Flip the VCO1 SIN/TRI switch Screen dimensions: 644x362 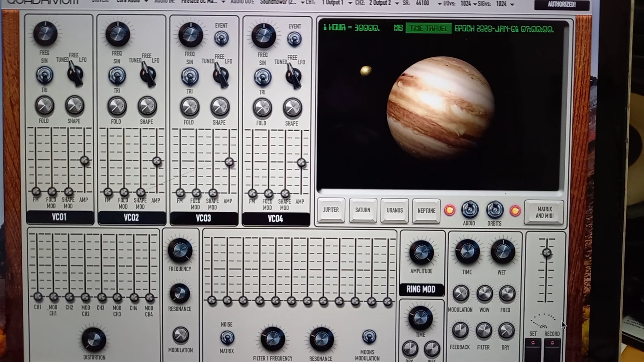[45, 75]
